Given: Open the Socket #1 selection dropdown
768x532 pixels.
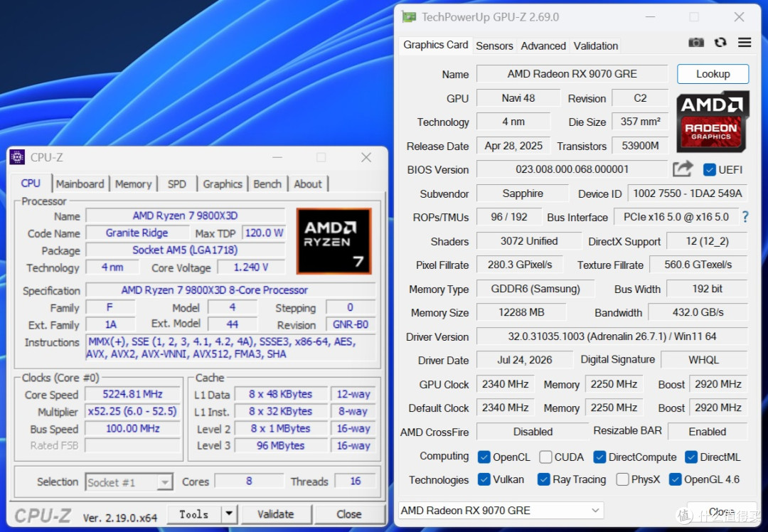Looking at the screenshot, I should (x=129, y=482).
